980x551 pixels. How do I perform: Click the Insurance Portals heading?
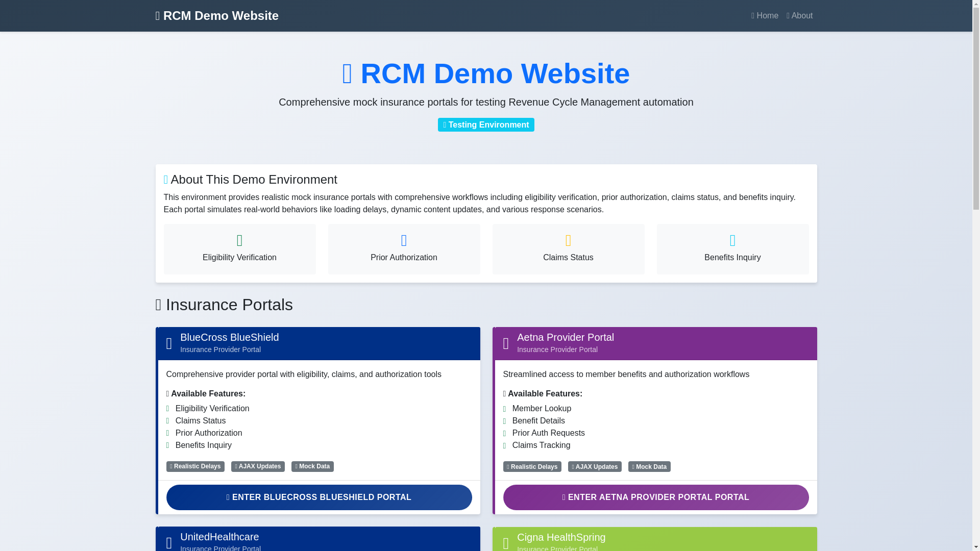click(x=224, y=305)
